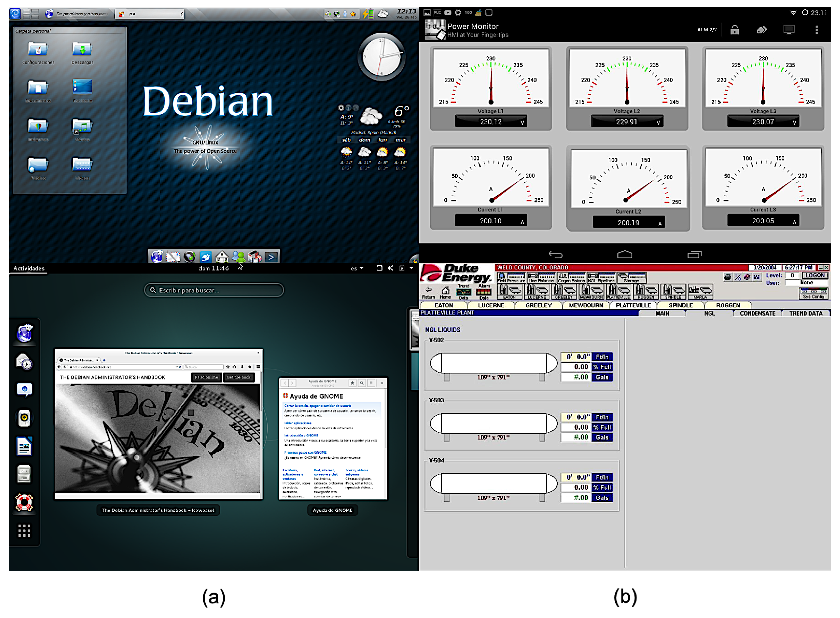Tap the Android recent apps button
This screenshot has height=618, width=840.
694,254
